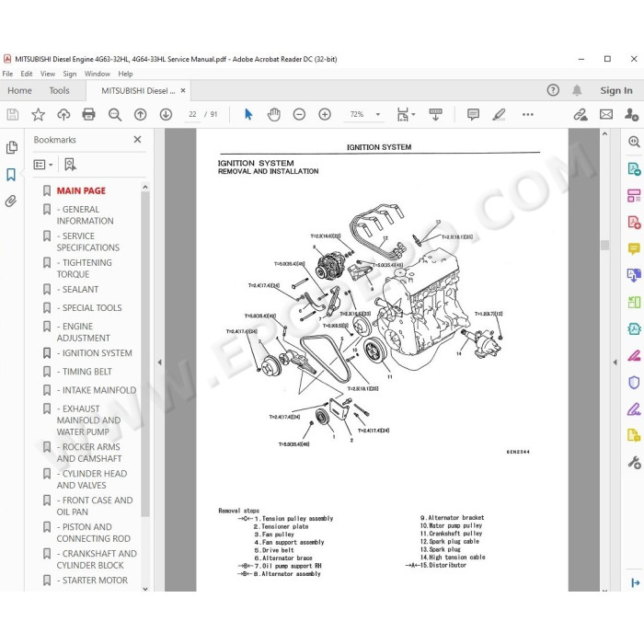Collapse the right tools pane arrow

pyautogui.click(x=615, y=362)
